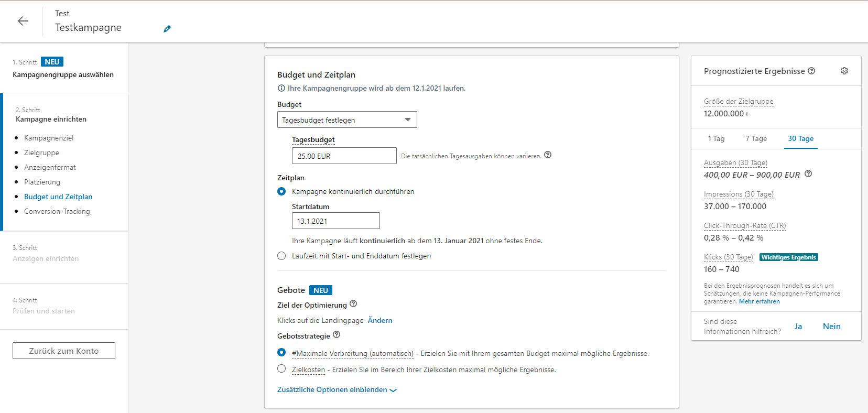
Task: Click Zurück zum Konto button
Action: click(64, 351)
